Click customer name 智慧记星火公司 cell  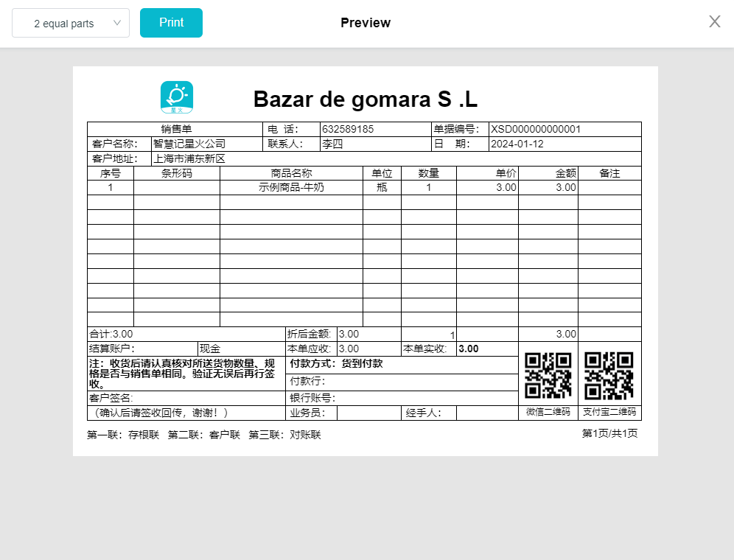point(189,144)
